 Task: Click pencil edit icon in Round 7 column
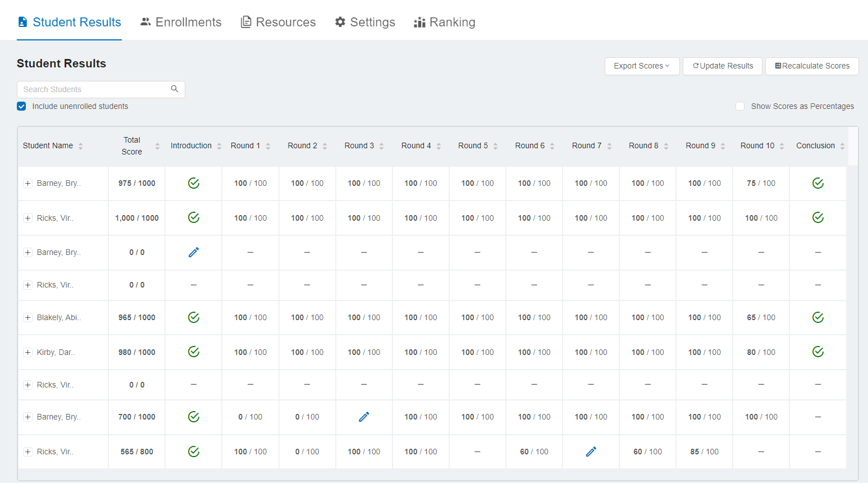(591, 452)
